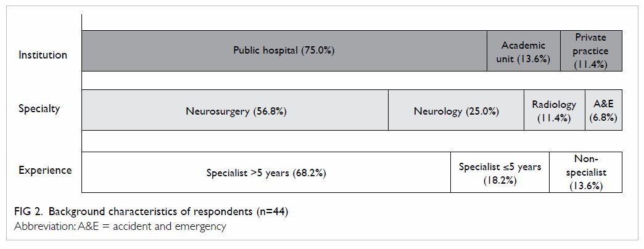
Task: Select the Private practice (11.4%) segment
Action: tap(591, 51)
